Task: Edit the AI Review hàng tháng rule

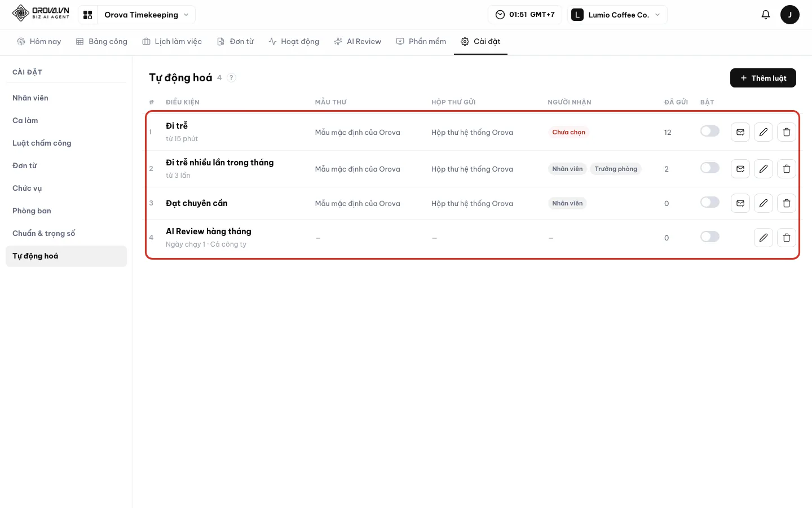Action: click(x=764, y=238)
